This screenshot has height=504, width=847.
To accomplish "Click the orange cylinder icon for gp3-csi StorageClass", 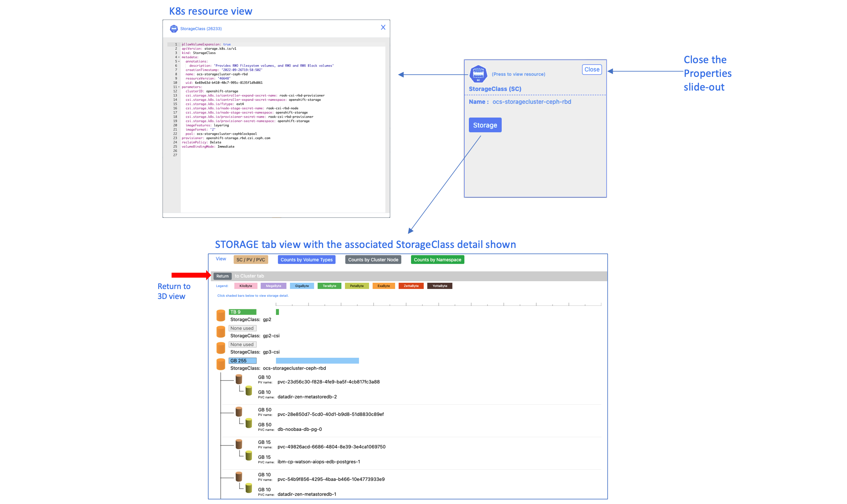I will (220, 348).
